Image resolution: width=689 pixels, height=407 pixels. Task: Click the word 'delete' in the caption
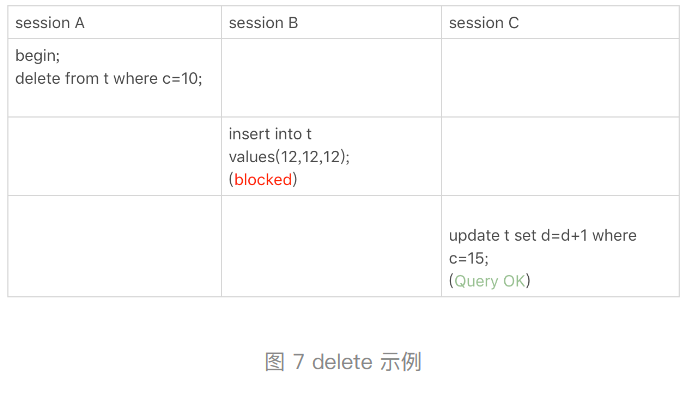click(342, 362)
